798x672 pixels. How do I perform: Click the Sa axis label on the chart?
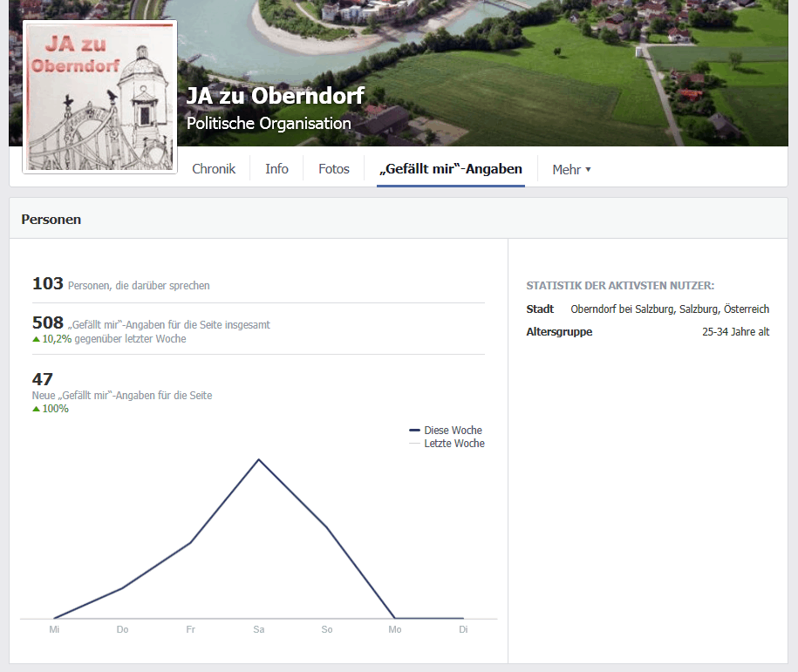(x=258, y=629)
